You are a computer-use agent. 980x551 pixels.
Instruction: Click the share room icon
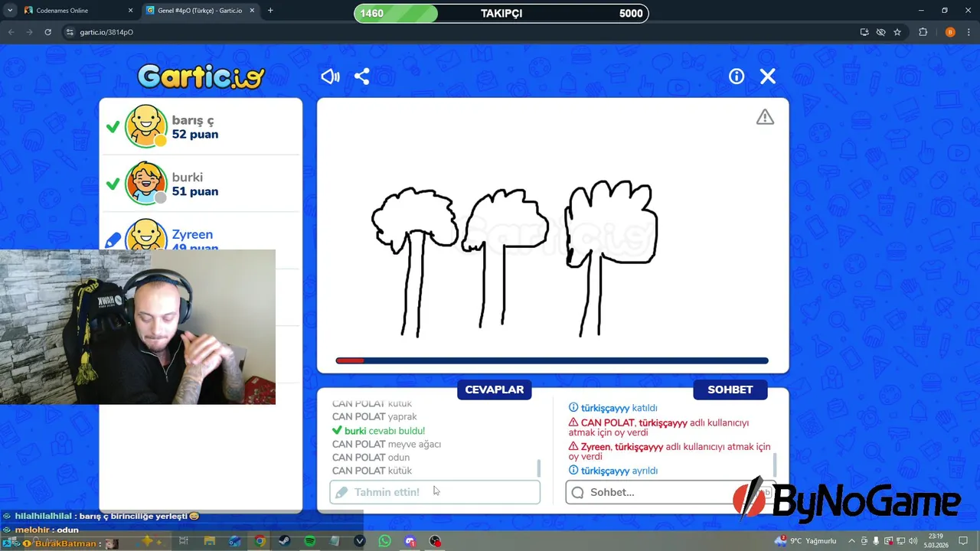362,77
